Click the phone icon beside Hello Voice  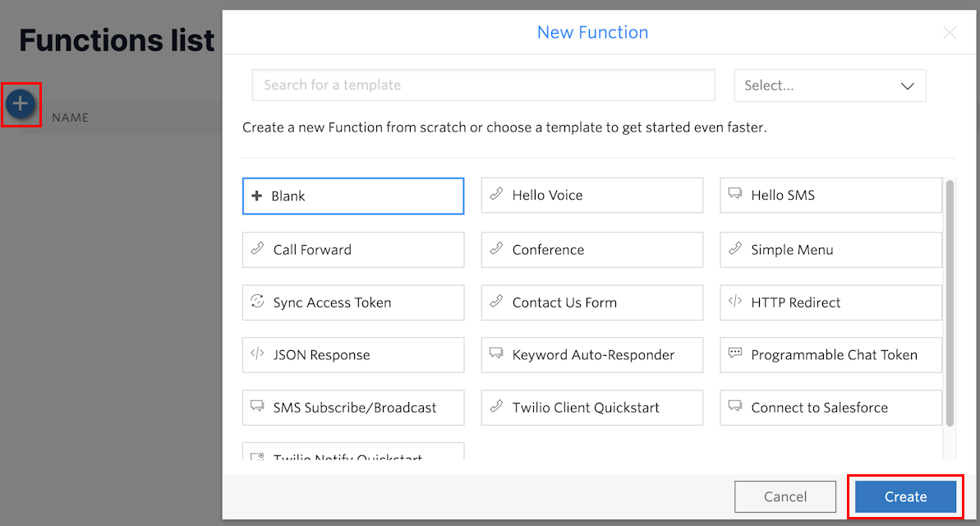496,194
